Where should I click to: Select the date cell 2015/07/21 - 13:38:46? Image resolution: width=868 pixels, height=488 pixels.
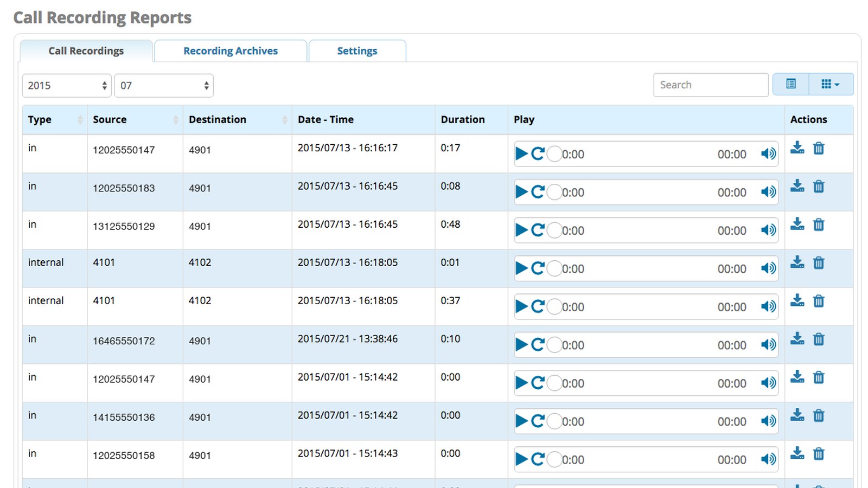(348, 339)
